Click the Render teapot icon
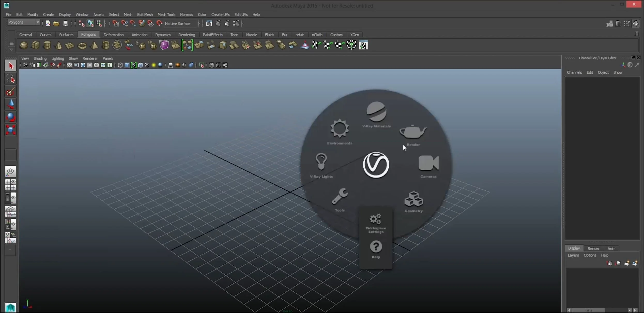Viewport: 644px width, 313px height. pos(413,132)
